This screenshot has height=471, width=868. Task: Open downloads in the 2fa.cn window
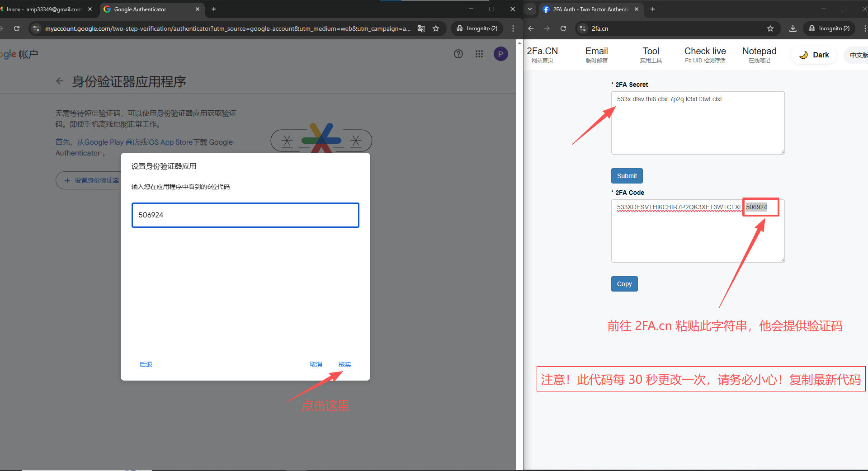792,28
